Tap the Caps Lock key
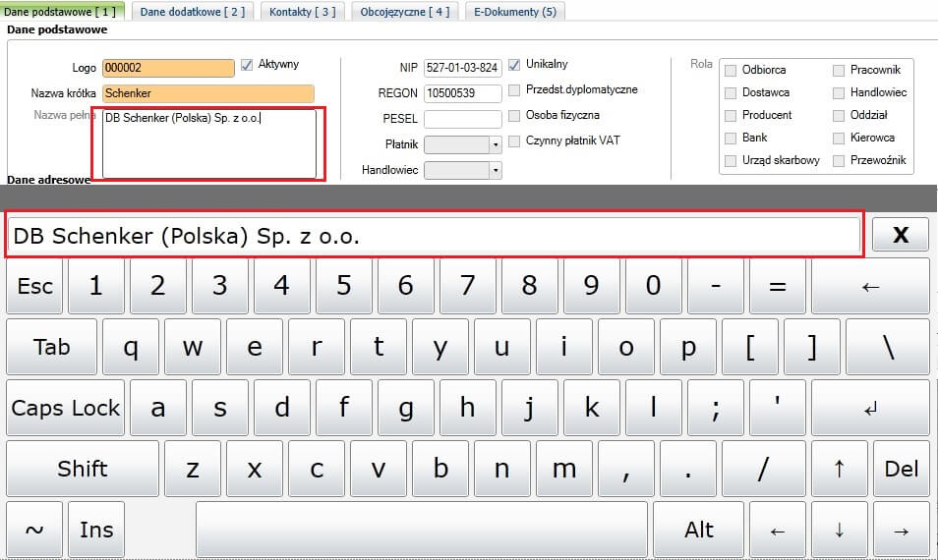 [65, 408]
